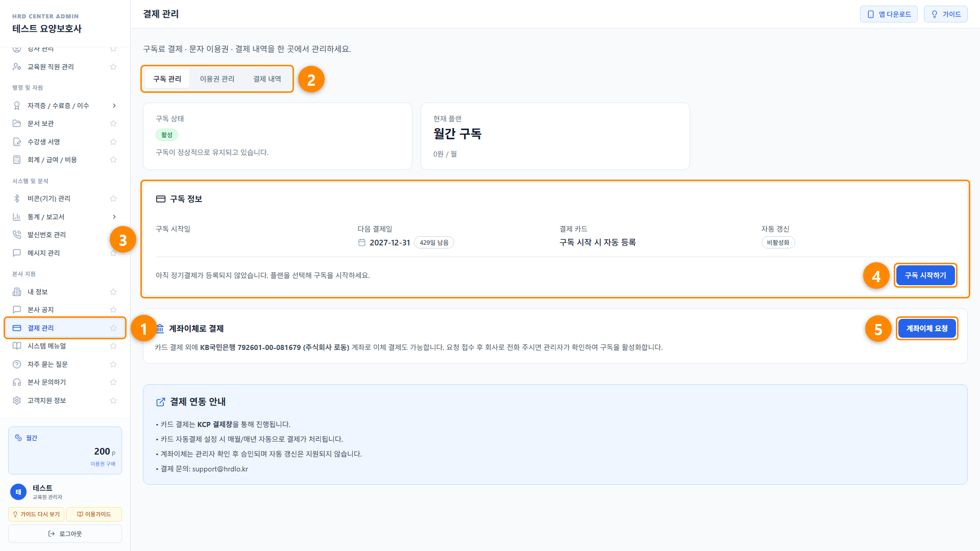This screenshot has width=980, height=551.
Task: Click the 본사 문의하기 headset icon
Action: click(x=17, y=382)
